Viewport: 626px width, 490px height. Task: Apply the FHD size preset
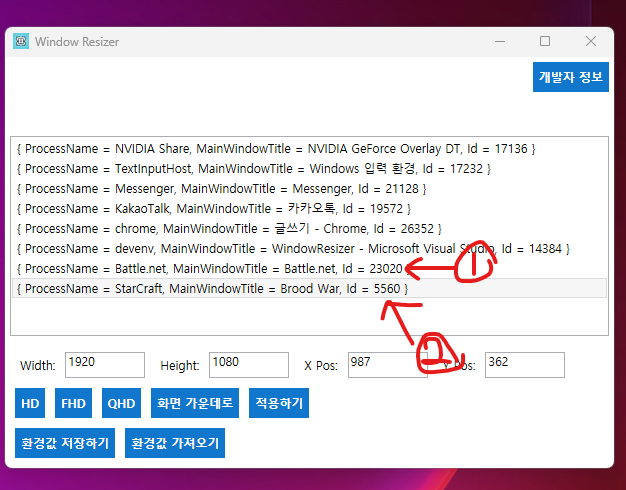point(73,403)
